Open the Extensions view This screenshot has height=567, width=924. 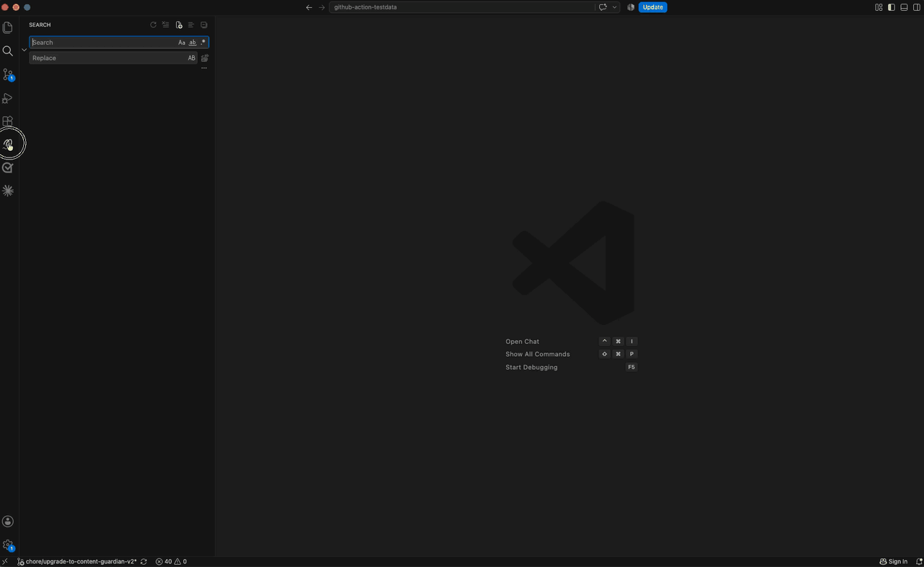coord(8,121)
